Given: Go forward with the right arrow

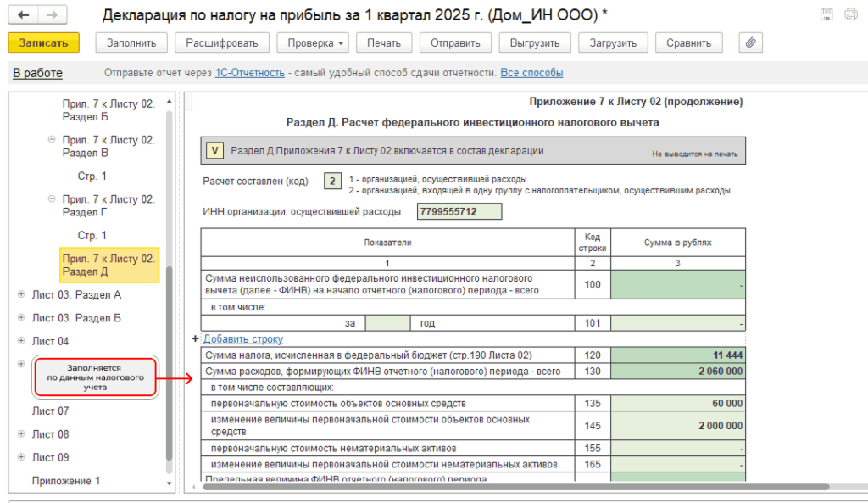Looking at the screenshot, I should pos(52,15).
